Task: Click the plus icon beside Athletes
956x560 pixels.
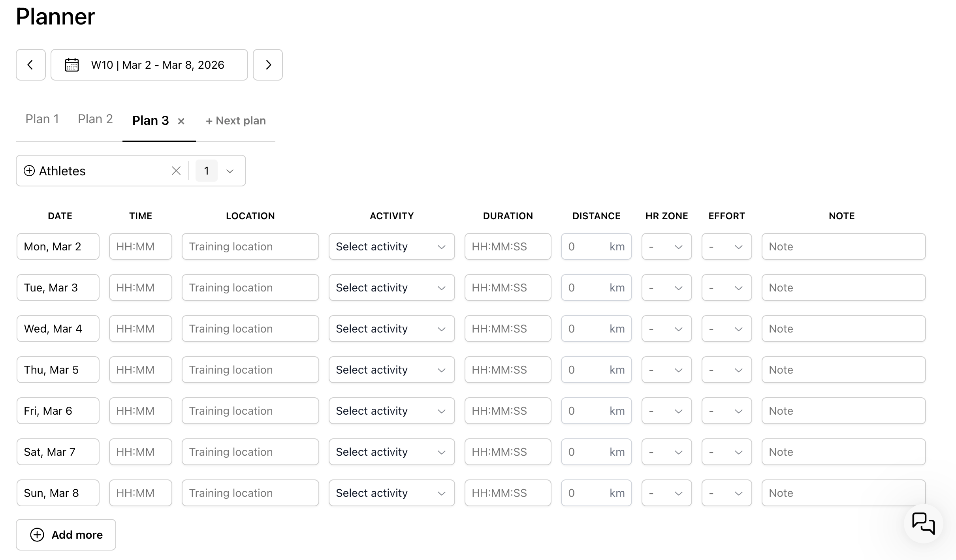Action: [x=29, y=171]
